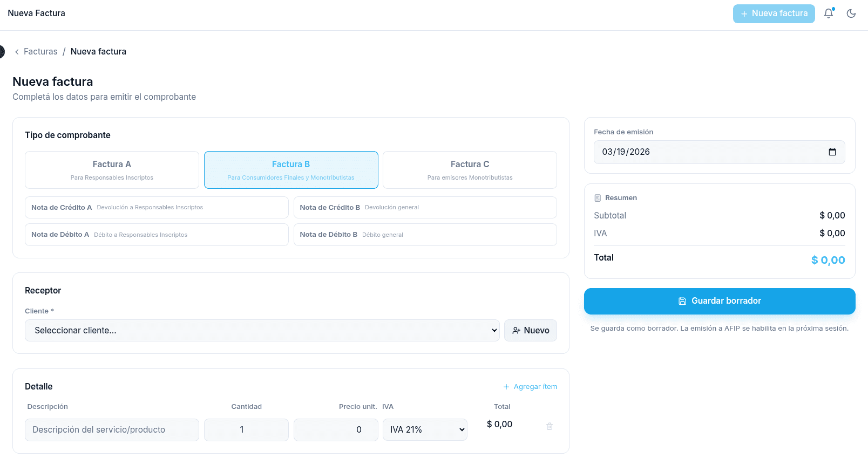Screen dimensions: 868x465
Task: Select Factura B invoice type
Action: [x=291, y=170]
